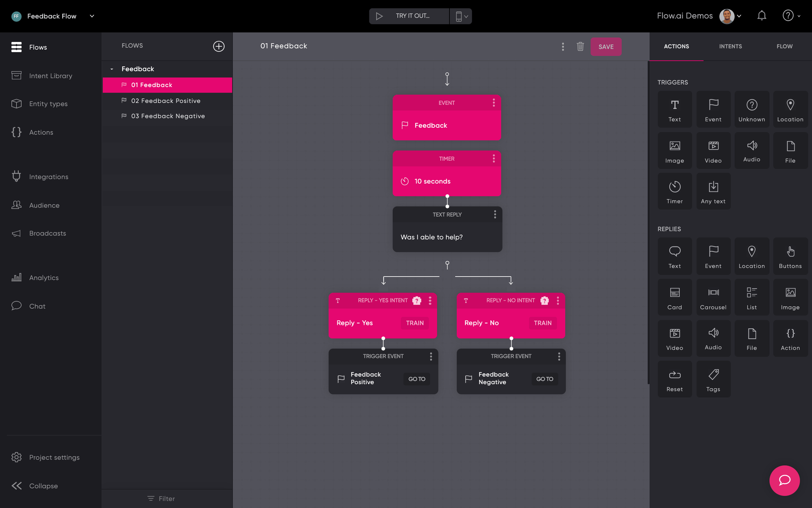Collapse the Feedback flow group

[112, 69]
